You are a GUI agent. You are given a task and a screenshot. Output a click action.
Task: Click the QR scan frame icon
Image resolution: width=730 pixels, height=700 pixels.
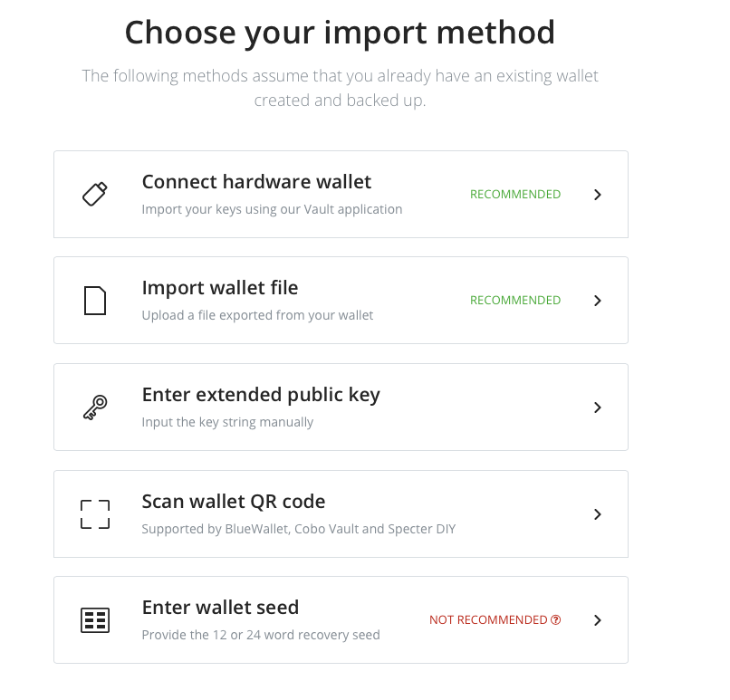pos(95,514)
